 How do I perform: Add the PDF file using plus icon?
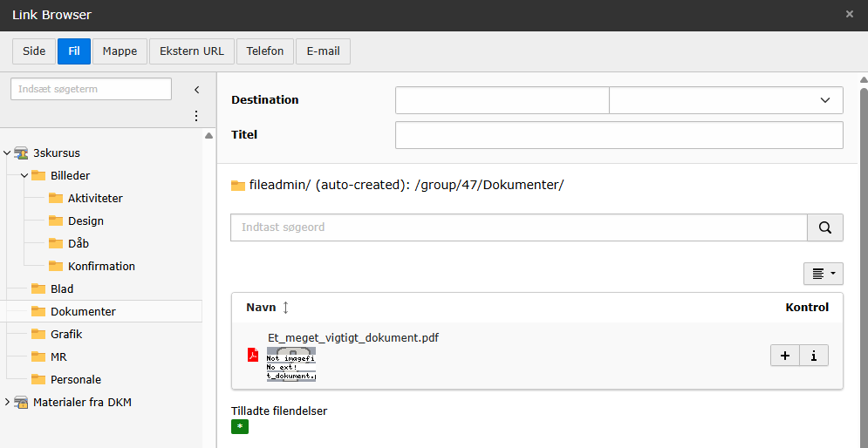[785, 356]
